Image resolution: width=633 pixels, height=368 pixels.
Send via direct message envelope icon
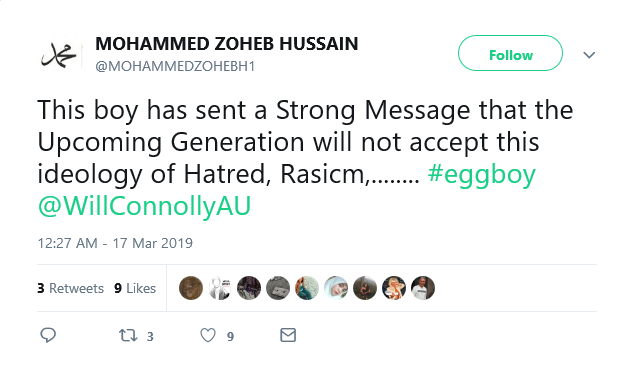pos(288,335)
